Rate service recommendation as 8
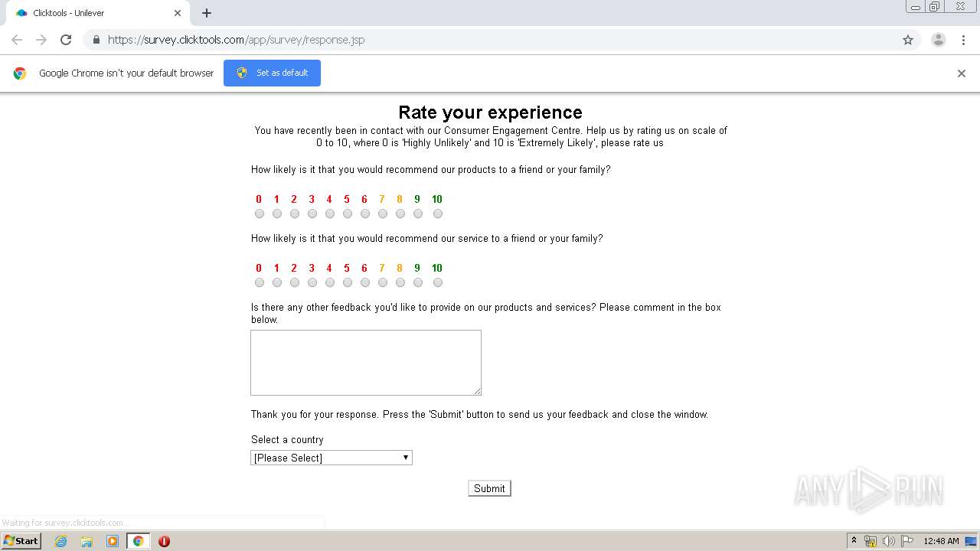The width and height of the screenshot is (980, 551). (400, 282)
